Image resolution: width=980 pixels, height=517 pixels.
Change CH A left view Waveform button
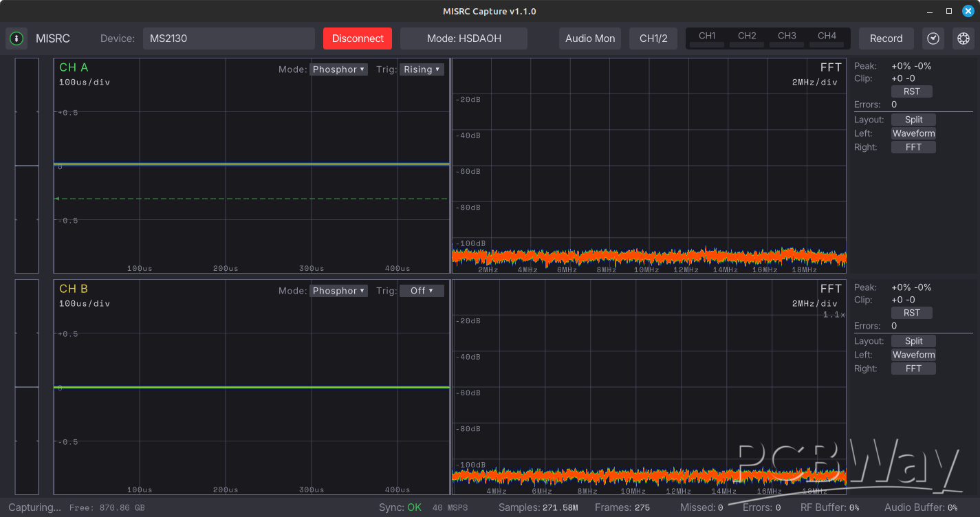913,133
